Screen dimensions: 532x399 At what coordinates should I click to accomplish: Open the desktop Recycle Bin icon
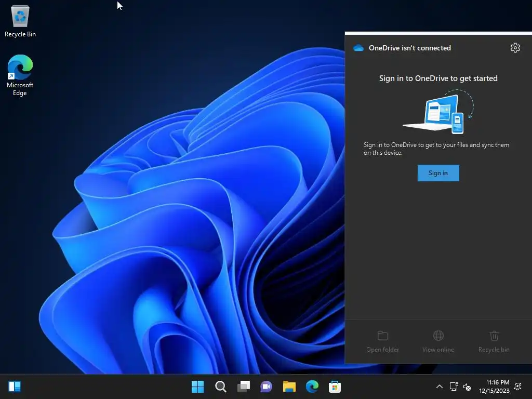pos(20,21)
